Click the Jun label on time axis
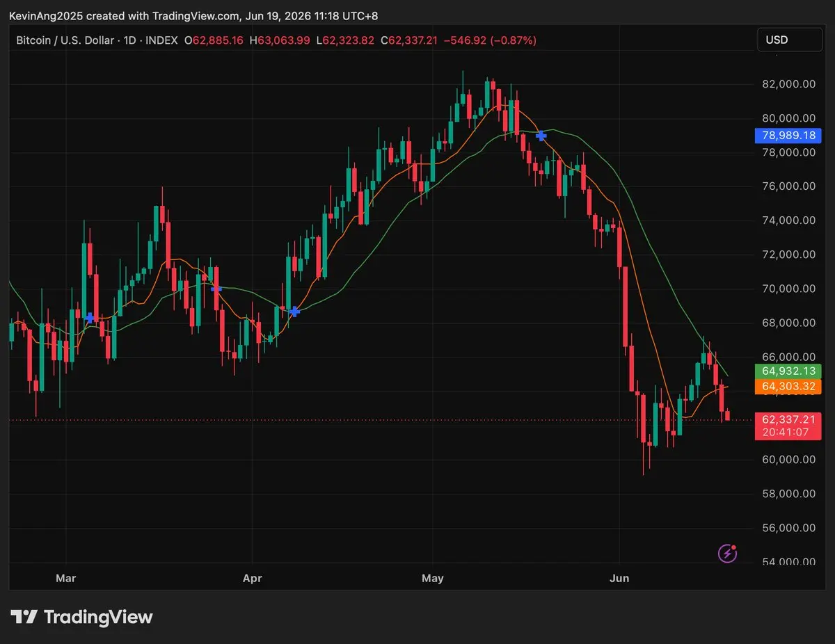 coord(619,578)
